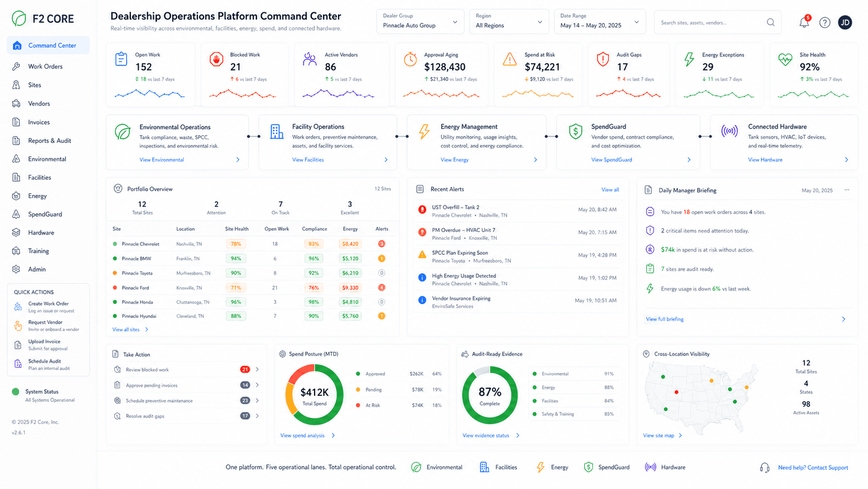Click the Blocked Work stop-hand icon

tap(216, 59)
